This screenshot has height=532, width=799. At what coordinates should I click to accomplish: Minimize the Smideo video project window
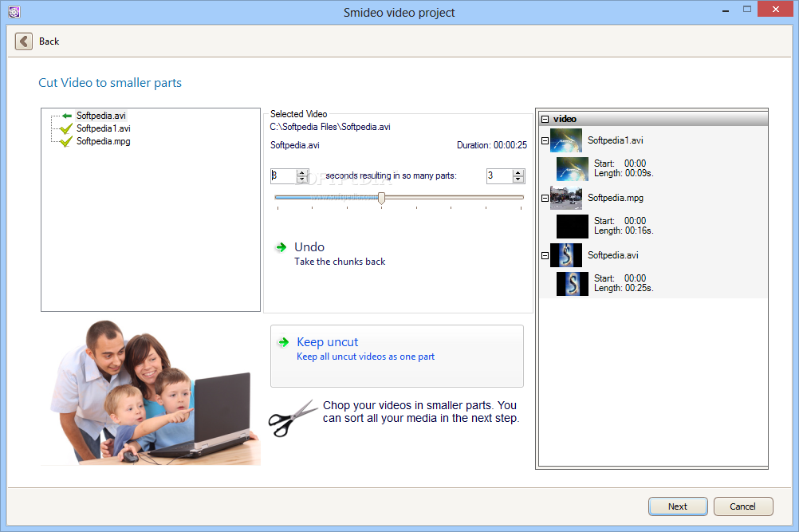(x=725, y=10)
